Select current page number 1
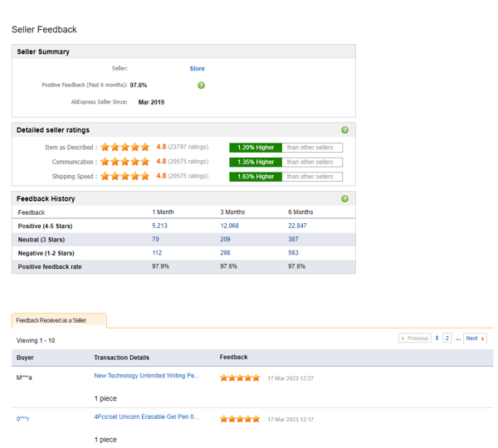 437,338
